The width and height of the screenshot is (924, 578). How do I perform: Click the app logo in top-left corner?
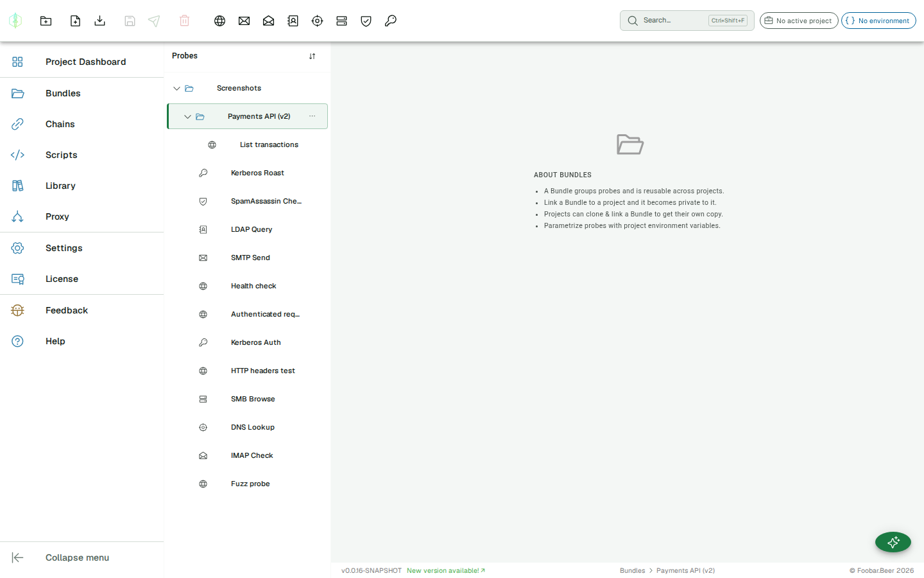coord(15,21)
